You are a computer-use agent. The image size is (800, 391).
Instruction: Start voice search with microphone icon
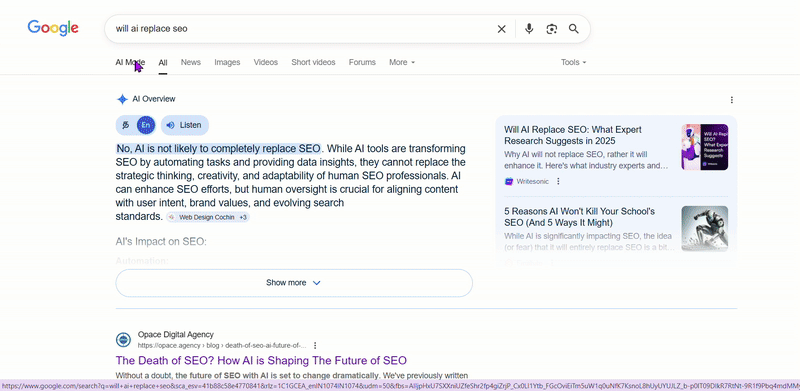click(529, 29)
